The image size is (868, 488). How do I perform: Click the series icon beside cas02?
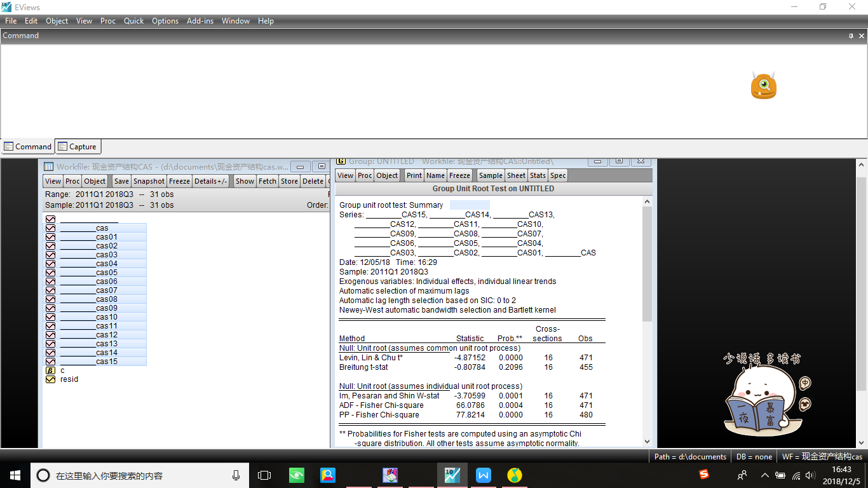50,246
